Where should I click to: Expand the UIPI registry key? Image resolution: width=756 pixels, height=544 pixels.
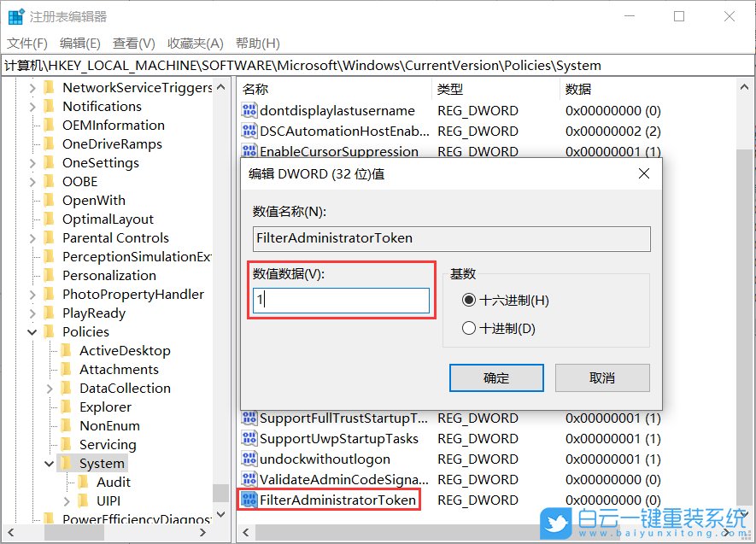point(67,500)
